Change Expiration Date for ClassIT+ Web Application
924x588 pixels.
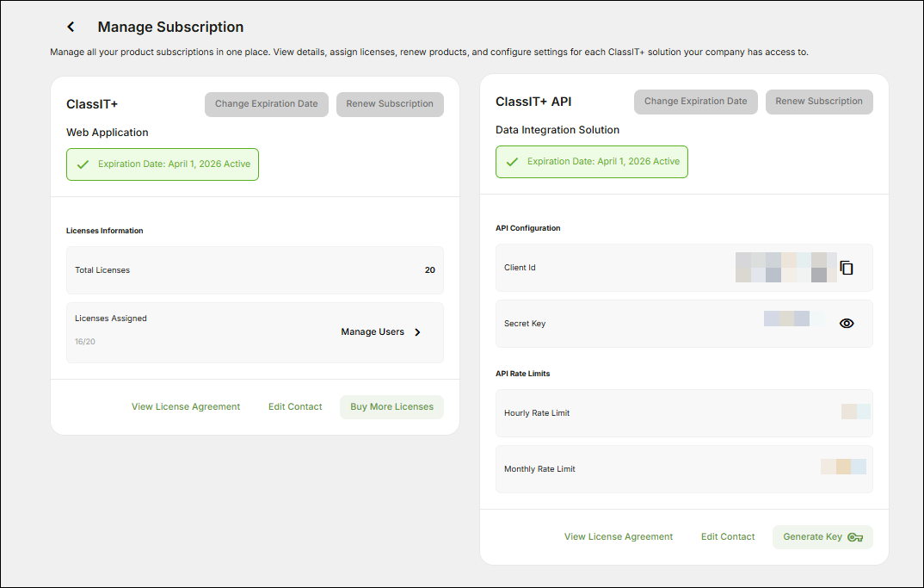(266, 103)
